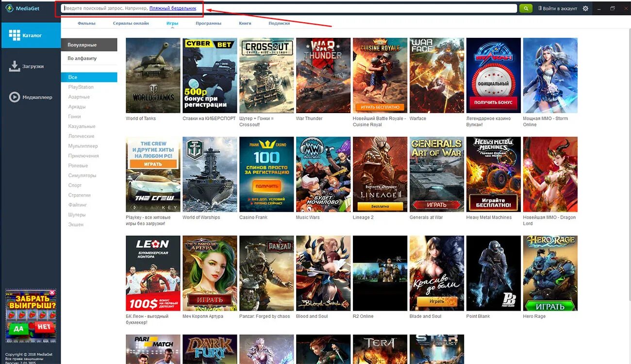Click НЕТ on the ad banner

point(44,327)
